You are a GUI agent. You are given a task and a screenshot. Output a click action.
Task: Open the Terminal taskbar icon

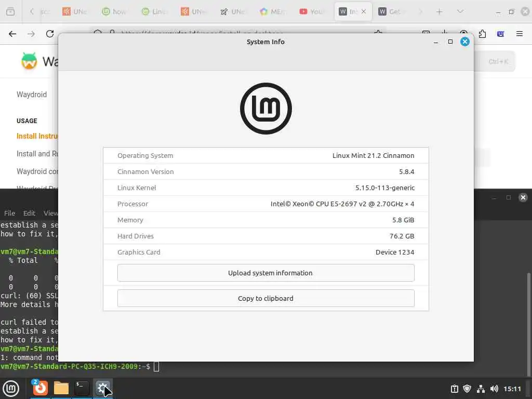pyautogui.click(x=82, y=388)
